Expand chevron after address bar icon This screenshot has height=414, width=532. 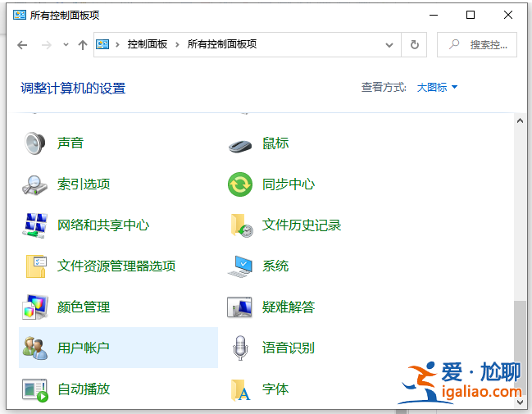point(117,44)
